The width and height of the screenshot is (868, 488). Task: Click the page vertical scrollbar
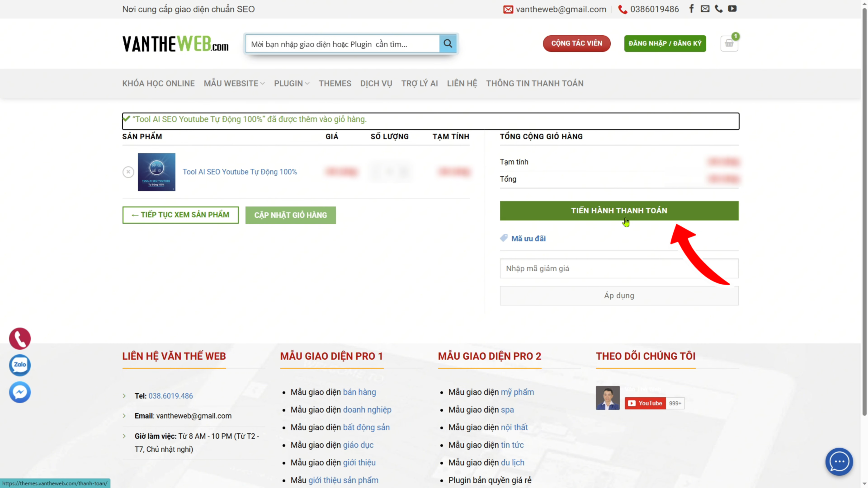pyautogui.click(x=864, y=212)
